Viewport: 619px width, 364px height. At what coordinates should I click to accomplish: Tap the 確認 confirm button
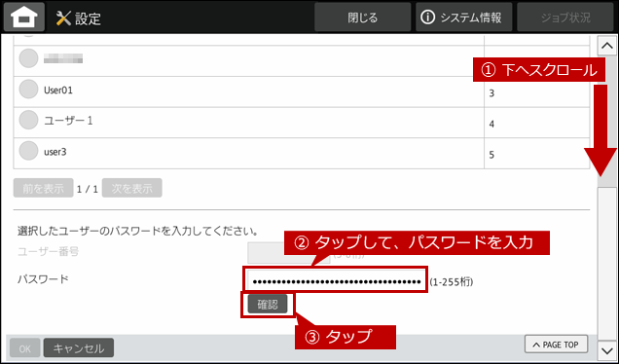tap(268, 305)
